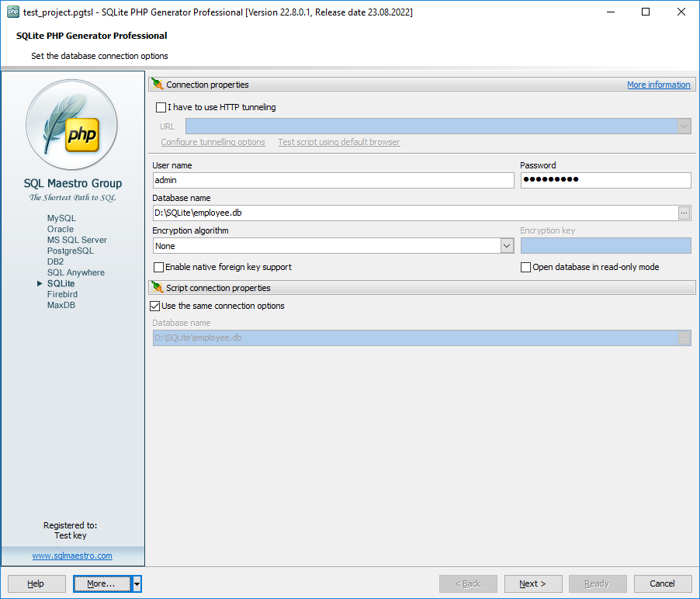Viewport: 700px width, 599px height.
Task: Click the Script connection properties section icon
Action: point(158,287)
